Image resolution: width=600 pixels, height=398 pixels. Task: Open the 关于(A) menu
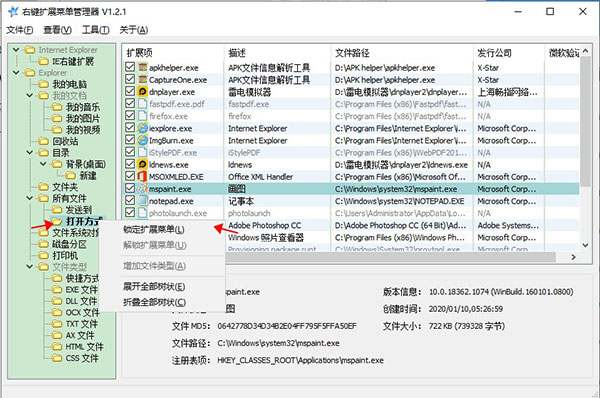(134, 30)
